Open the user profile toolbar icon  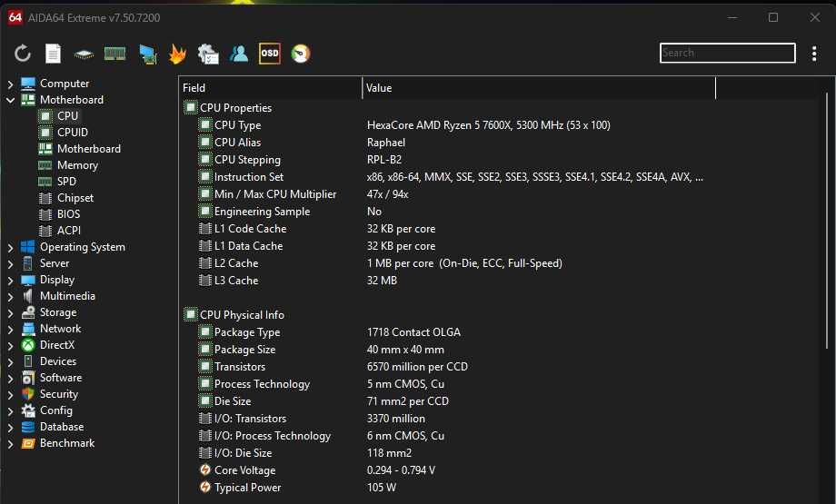click(239, 54)
